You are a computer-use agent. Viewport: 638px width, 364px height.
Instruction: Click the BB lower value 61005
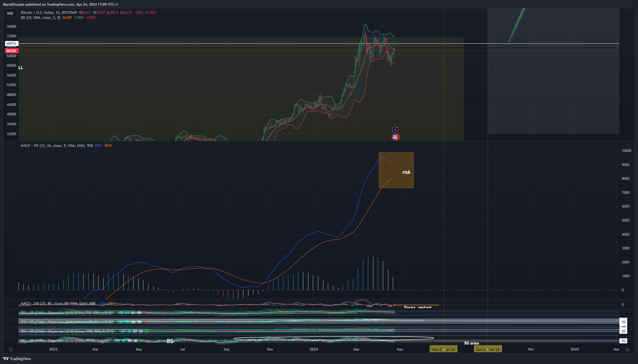[x=90, y=18]
